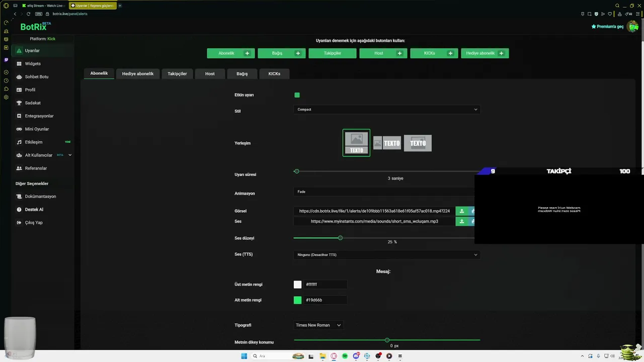
Task: Open browser AI panel icon
Action: (x=629, y=14)
